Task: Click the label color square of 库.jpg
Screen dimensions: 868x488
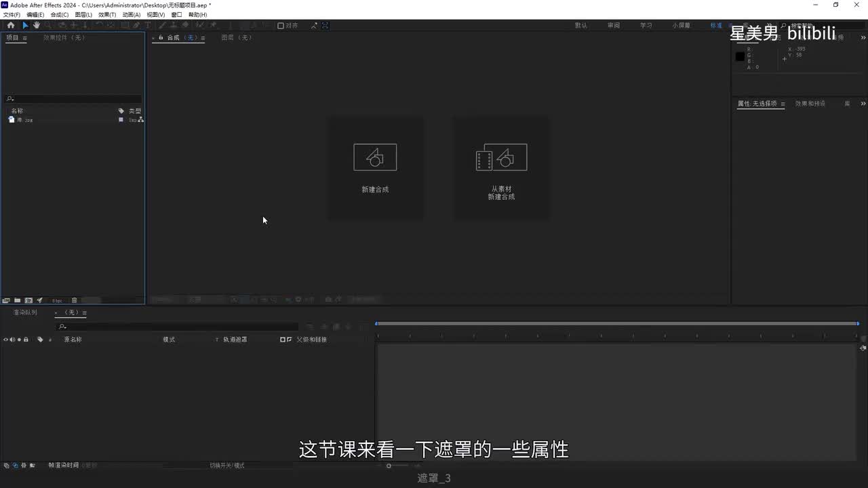Action: (121, 119)
